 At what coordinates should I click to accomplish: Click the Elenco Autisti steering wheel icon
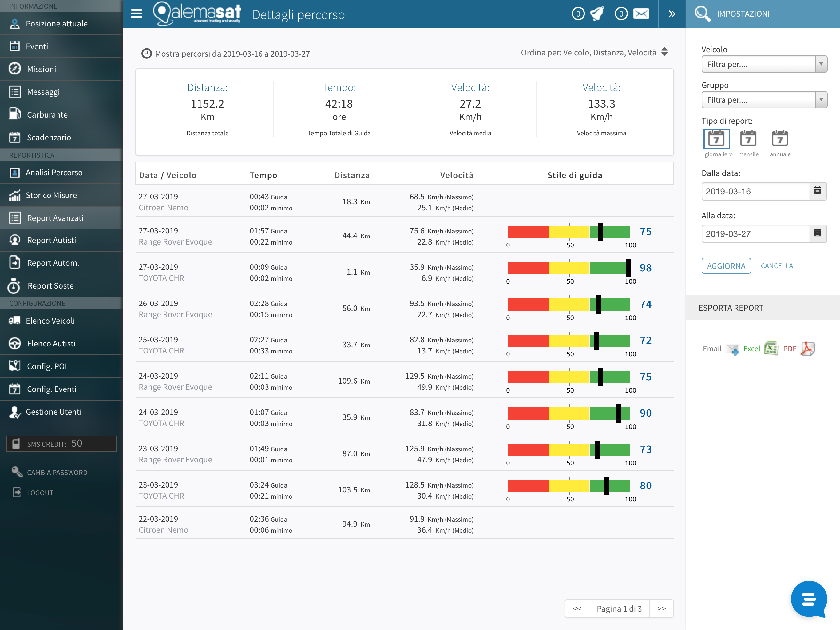tap(14, 343)
